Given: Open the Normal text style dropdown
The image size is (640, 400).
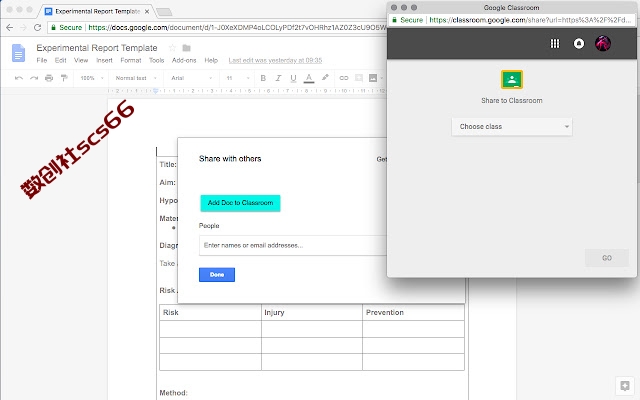Looking at the screenshot, I should point(136,78).
